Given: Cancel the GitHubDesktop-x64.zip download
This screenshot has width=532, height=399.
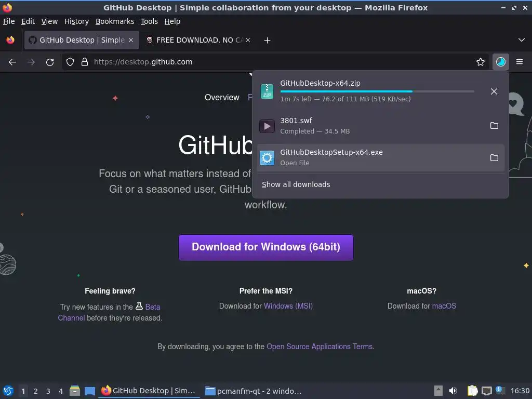Looking at the screenshot, I should click(x=494, y=91).
